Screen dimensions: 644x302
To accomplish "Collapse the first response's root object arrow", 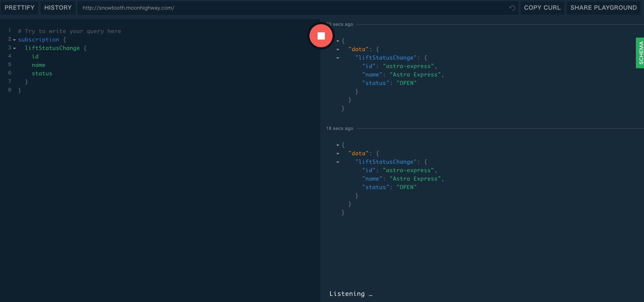I will 338,41.
